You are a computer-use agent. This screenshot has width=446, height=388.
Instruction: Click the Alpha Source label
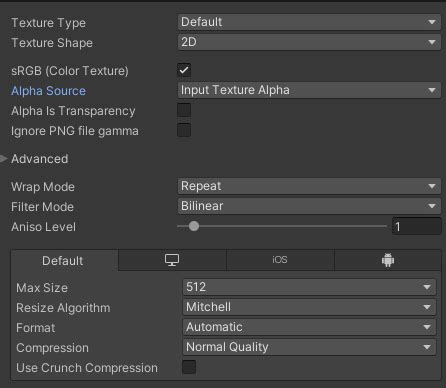pyautogui.click(x=48, y=91)
